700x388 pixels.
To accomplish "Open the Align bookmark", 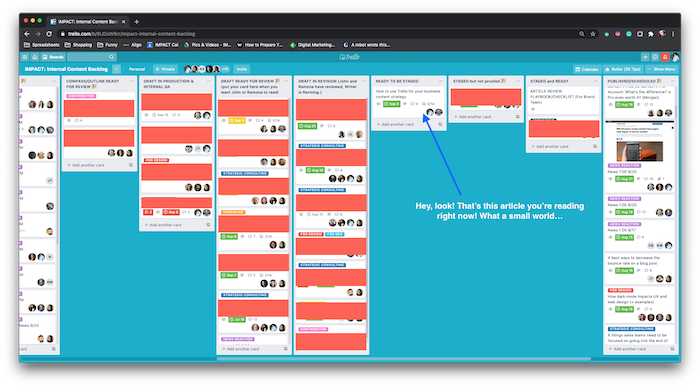I will [133, 45].
